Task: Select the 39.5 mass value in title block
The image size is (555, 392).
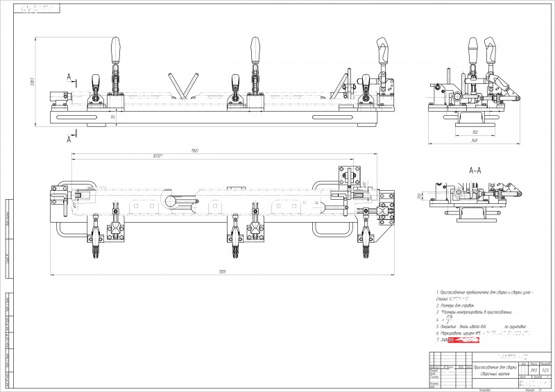Action: [x=533, y=370]
